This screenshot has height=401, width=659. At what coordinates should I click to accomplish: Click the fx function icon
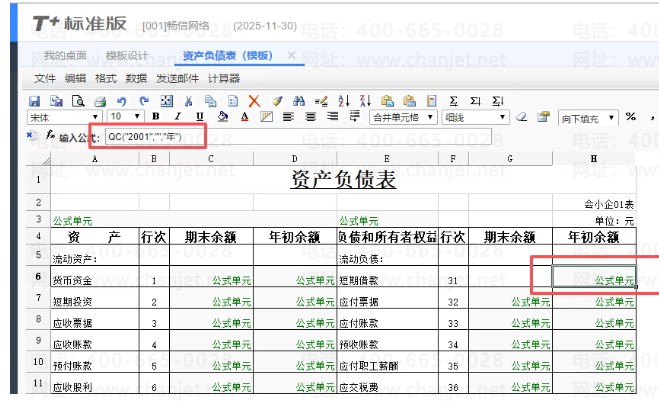(x=50, y=135)
